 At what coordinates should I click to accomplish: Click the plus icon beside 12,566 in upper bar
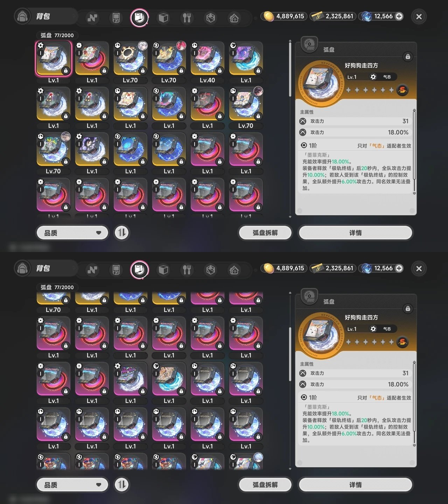coord(399,16)
